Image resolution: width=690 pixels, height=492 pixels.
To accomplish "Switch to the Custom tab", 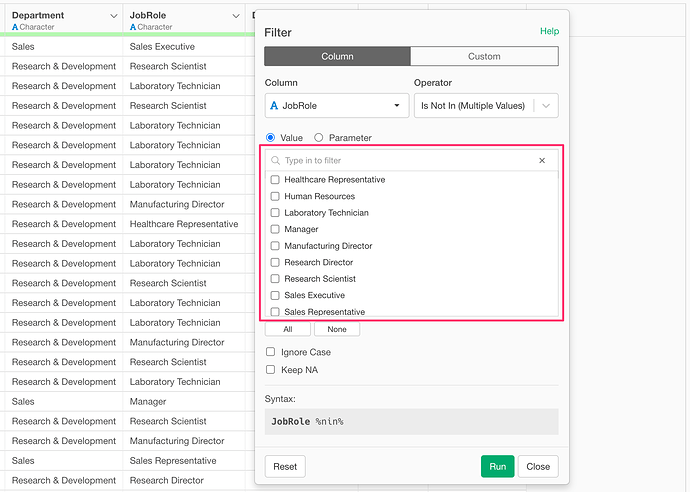I will pyautogui.click(x=484, y=56).
